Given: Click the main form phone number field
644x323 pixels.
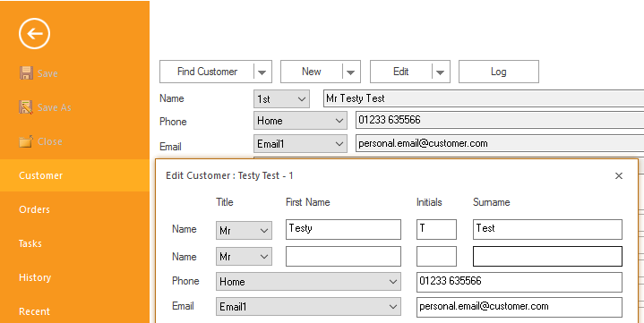Looking at the screenshot, I should [x=500, y=120].
